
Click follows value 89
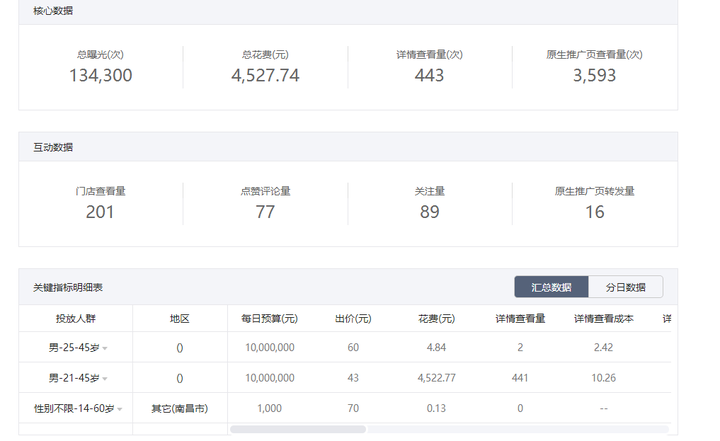click(429, 212)
